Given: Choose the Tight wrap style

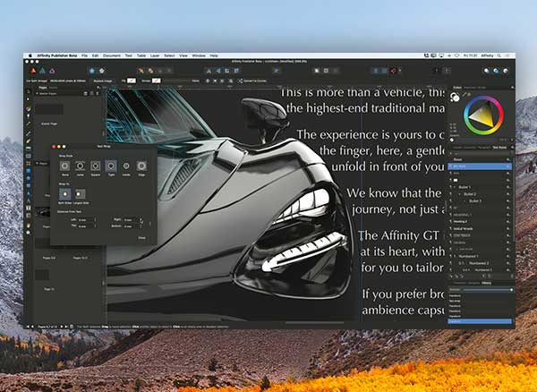Looking at the screenshot, I should pyautogui.click(x=111, y=166).
